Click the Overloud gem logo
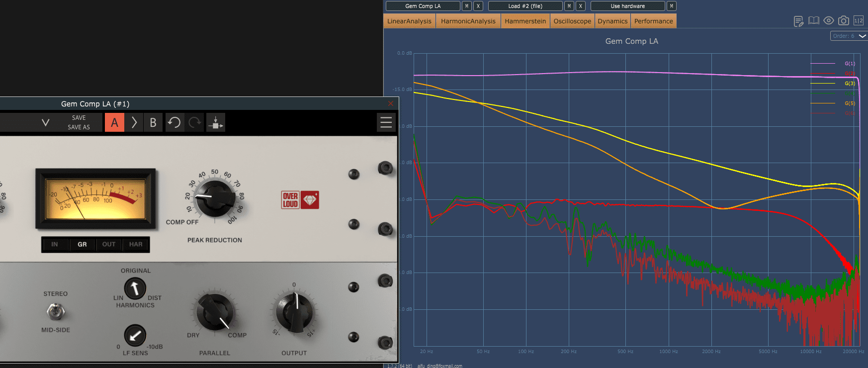Image resolution: width=868 pixels, height=368 pixels. (x=300, y=200)
